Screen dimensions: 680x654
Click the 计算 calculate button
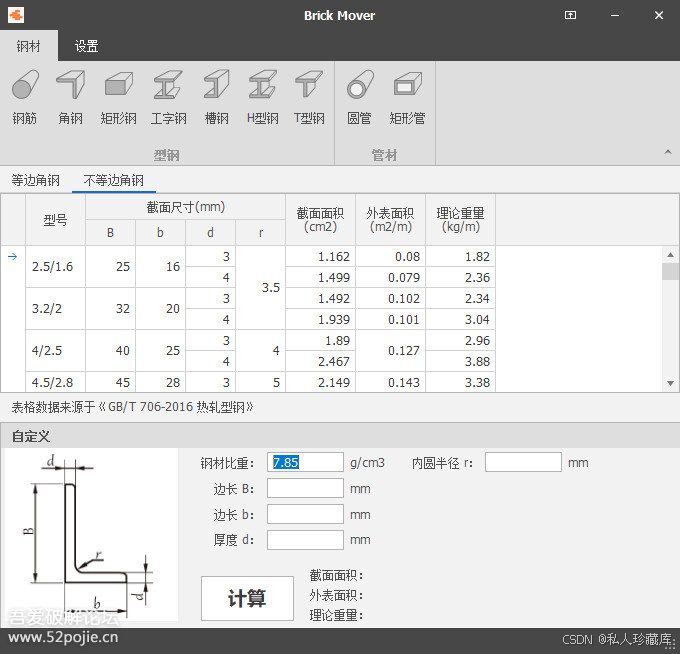(247, 598)
